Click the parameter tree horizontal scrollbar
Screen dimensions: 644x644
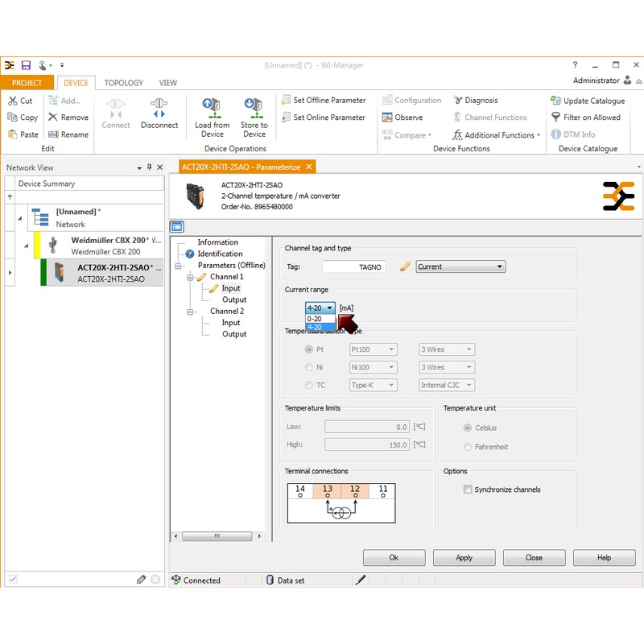[x=217, y=536]
